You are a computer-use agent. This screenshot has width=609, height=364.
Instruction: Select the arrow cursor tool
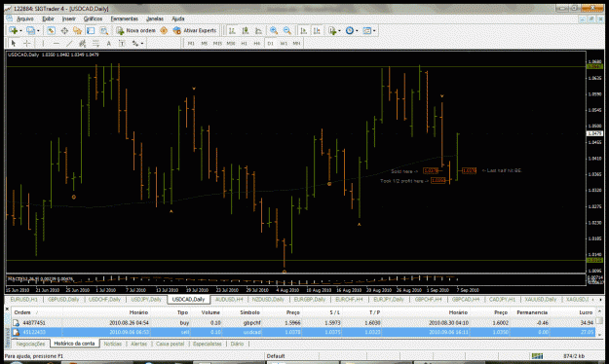pos(14,43)
